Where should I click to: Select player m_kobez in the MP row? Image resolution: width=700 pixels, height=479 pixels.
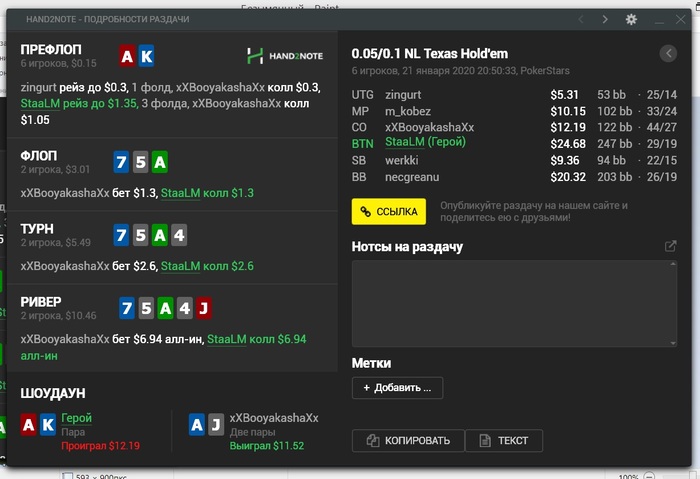pos(408,111)
